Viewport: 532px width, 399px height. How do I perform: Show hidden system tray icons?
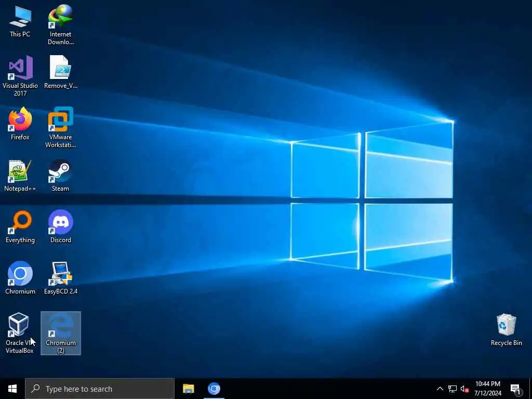pos(440,389)
